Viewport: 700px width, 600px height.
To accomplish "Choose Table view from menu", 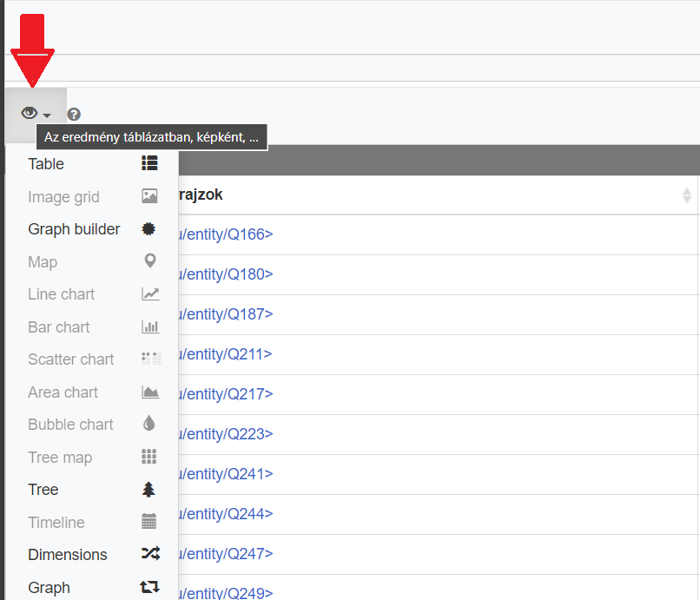I will [x=46, y=164].
